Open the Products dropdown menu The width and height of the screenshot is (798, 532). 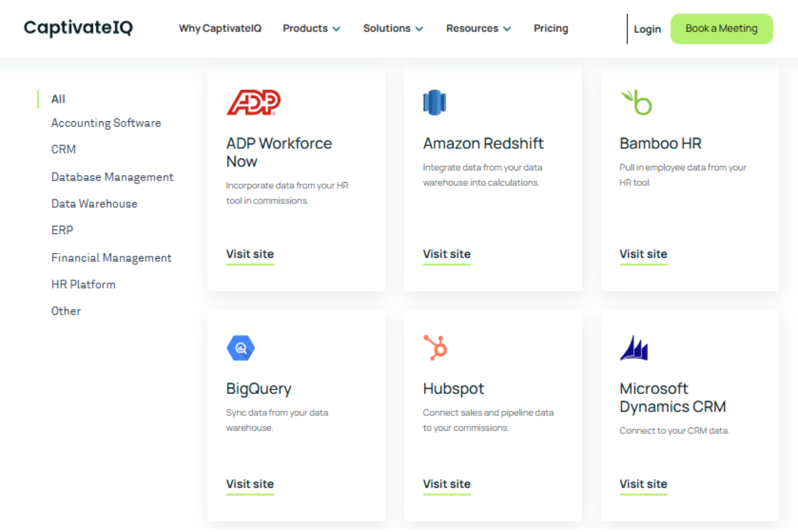point(312,29)
